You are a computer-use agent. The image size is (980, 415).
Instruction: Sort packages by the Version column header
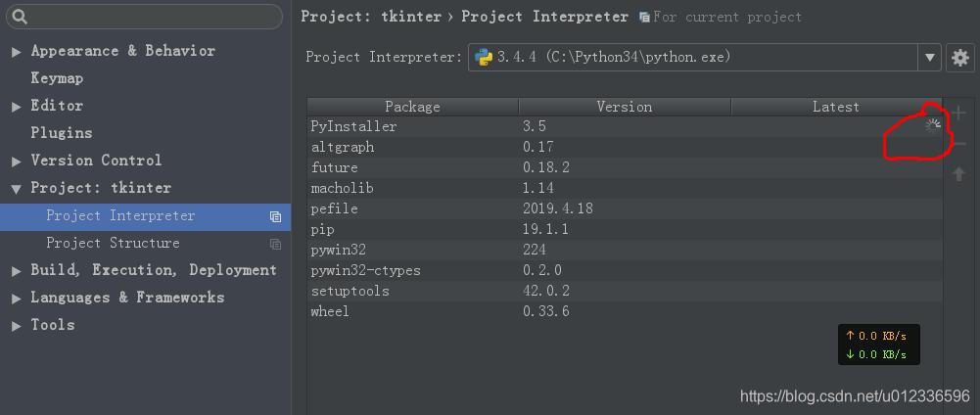(x=624, y=107)
